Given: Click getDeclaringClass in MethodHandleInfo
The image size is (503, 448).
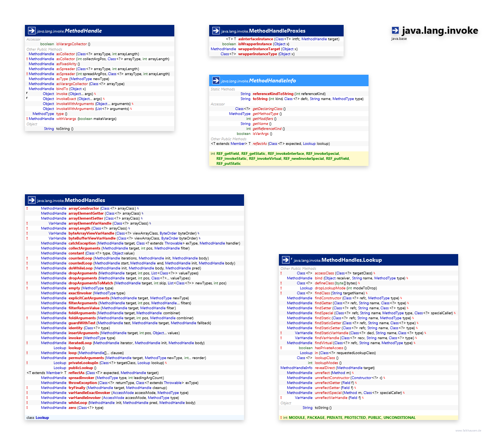Looking at the screenshot, I should coord(267,109).
